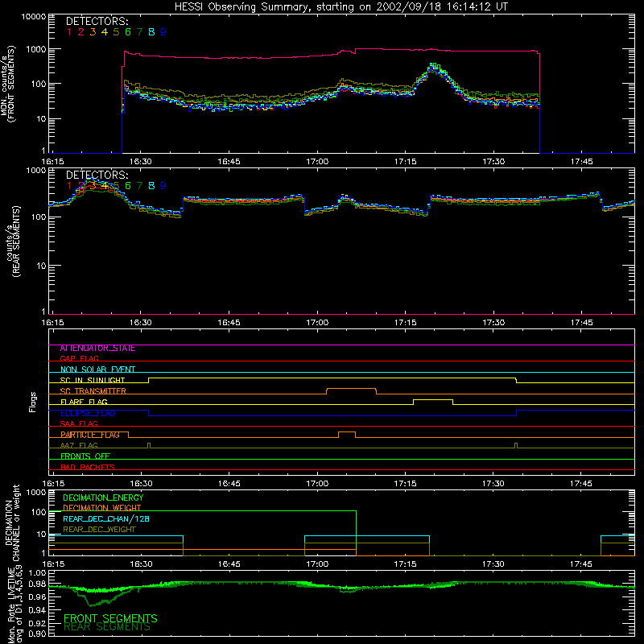Click the DECIMATION_WEIGHT legend entry
Viewport: 644px width, 644px height.
[x=102, y=508]
